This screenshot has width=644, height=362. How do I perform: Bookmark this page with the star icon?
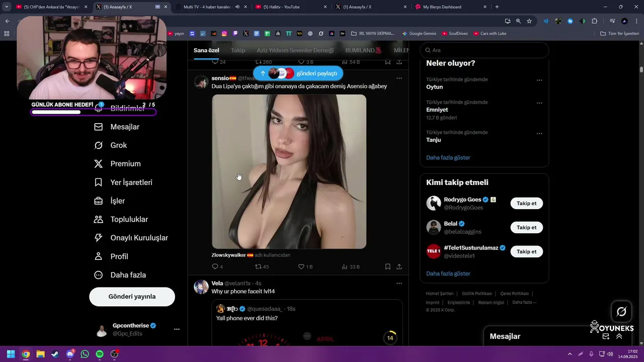[x=529, y=21]
